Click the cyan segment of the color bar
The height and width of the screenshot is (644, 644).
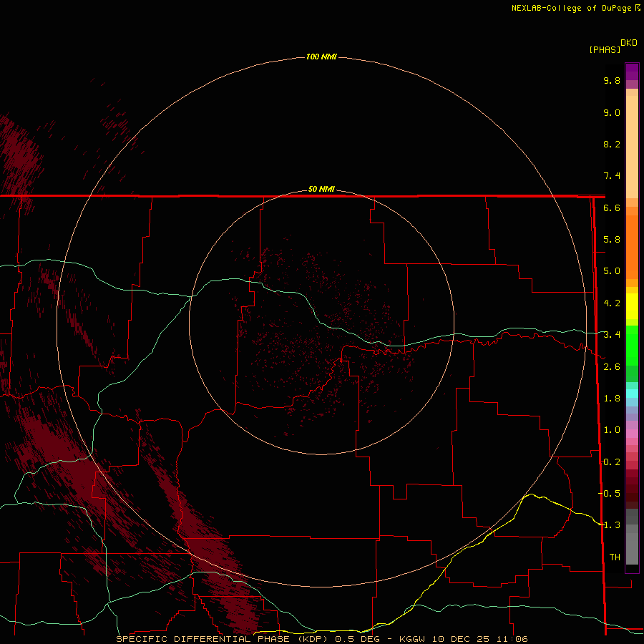coord(632,394)
